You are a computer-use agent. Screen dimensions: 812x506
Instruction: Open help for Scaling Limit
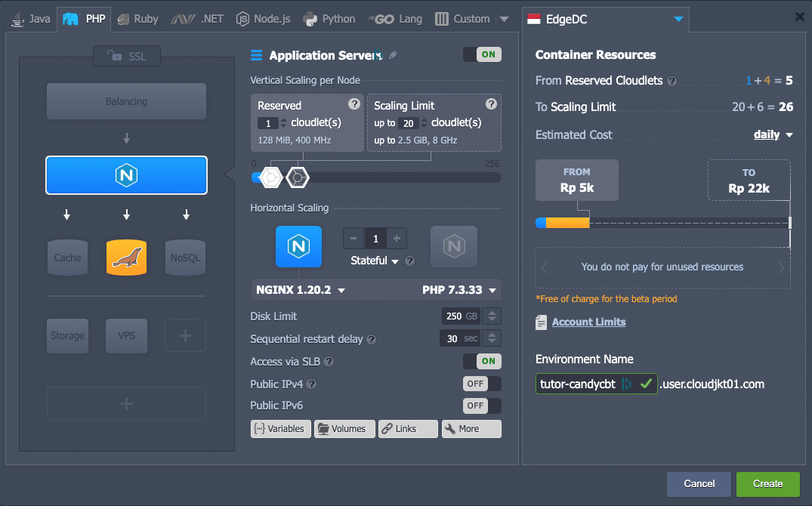[x=492, y=104]
